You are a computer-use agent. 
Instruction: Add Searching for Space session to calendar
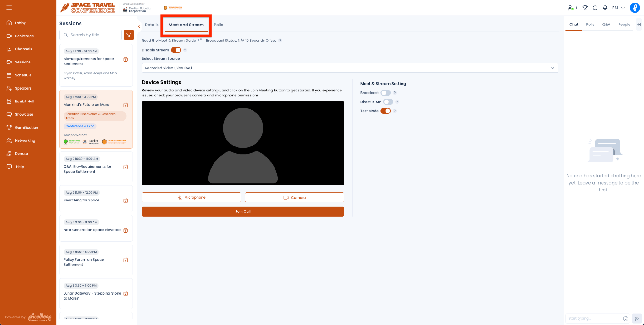click(x=125, y=201)
